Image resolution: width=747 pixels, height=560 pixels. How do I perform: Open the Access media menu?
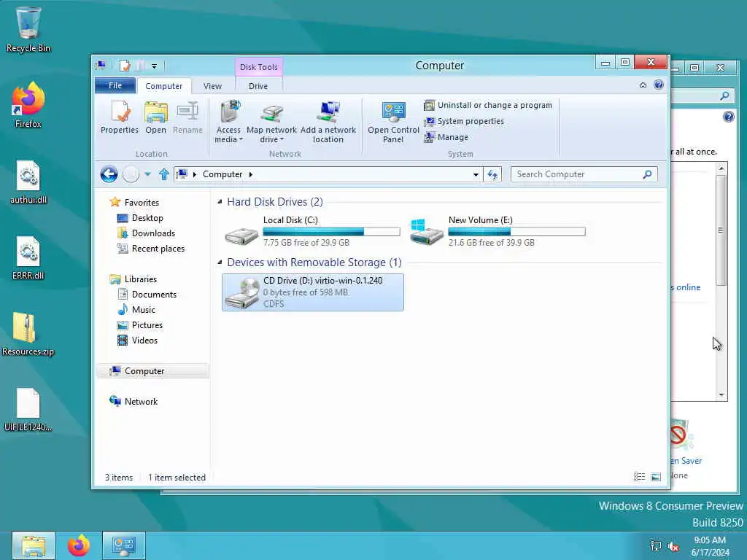click(x=228, y=122)
